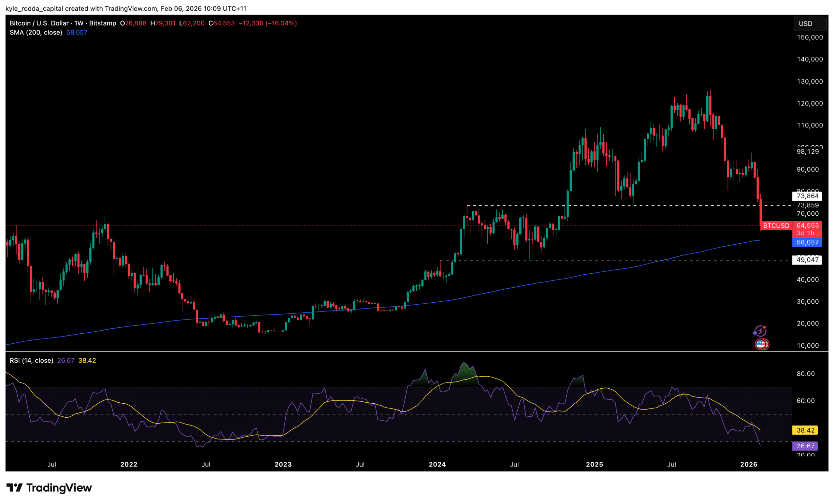834x504 pixels.
Task: Click the 2022 label on time axis
Action: pyautogui.click(x=129, y=464)
